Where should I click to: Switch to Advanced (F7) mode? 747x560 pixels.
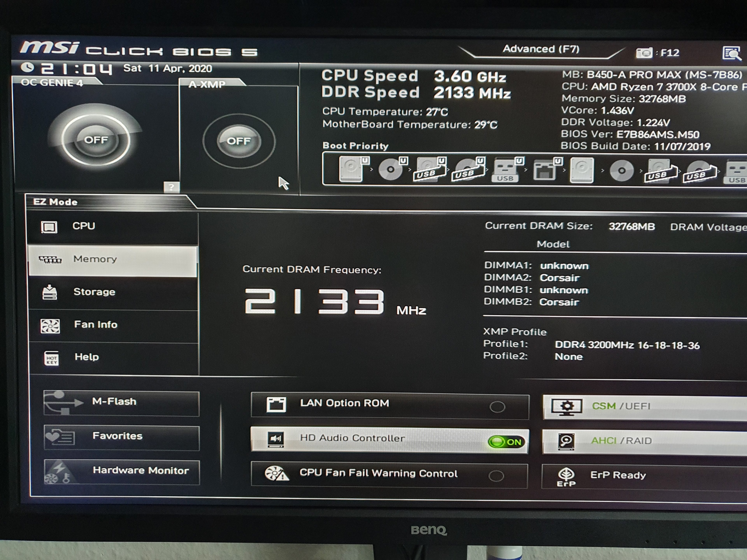click(541, 49)
